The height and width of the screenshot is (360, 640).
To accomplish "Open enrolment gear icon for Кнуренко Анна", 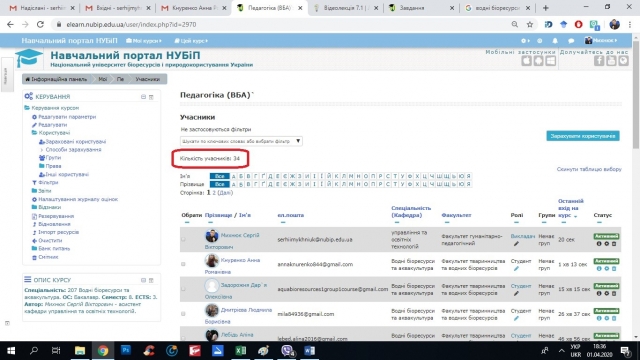I will pyautogui.click(x=607, y=269).
